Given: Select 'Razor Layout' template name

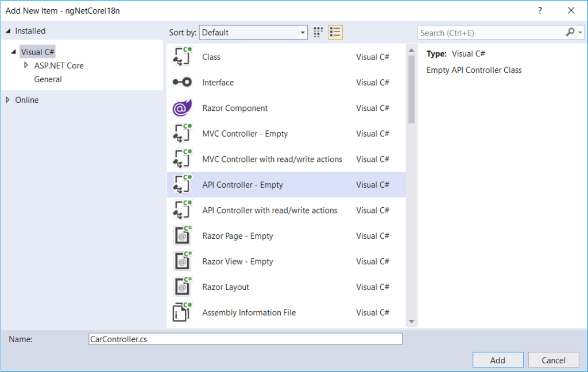Looking at the screenshot, I should pos(225,287).
